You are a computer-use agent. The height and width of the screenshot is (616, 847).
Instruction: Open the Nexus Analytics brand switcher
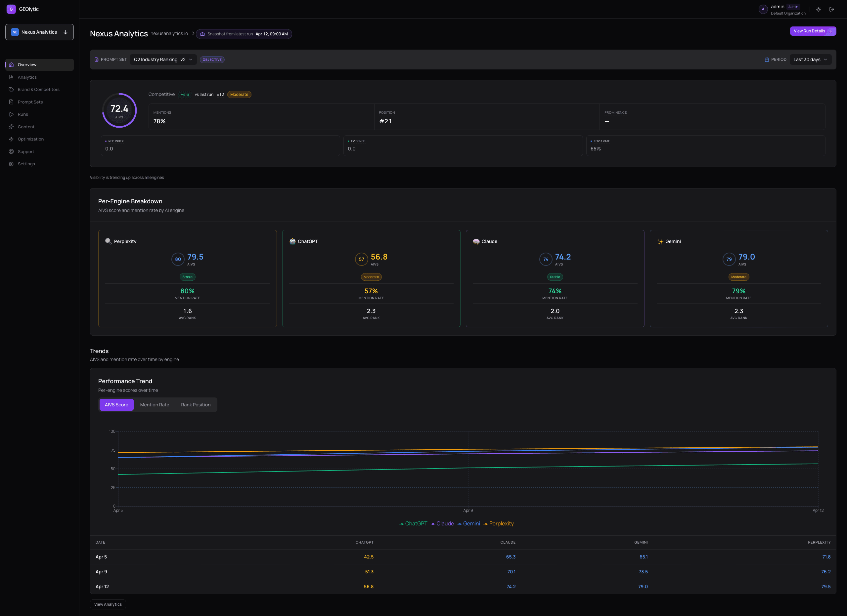[x=39, y=32]
